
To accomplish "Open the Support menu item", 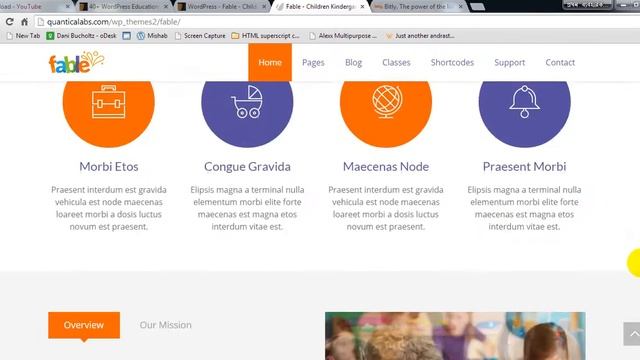I will pyautogui.click(x=509, y=62).
